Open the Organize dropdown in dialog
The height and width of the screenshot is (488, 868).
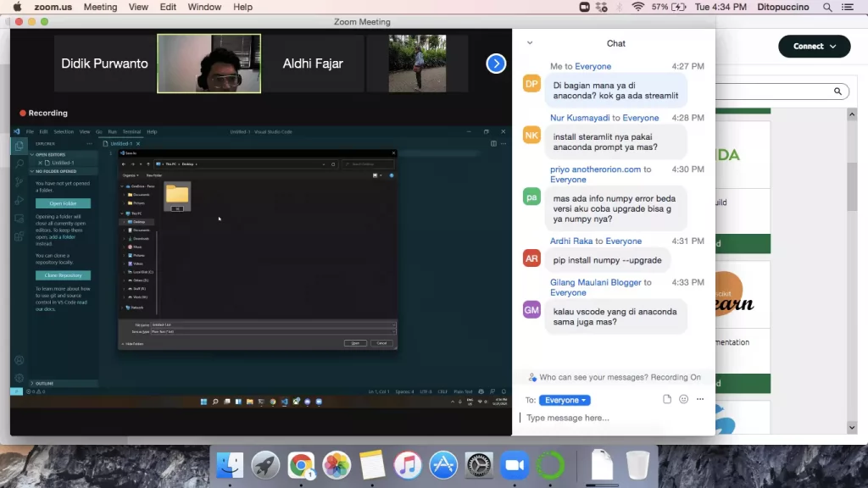pos(131,175)
